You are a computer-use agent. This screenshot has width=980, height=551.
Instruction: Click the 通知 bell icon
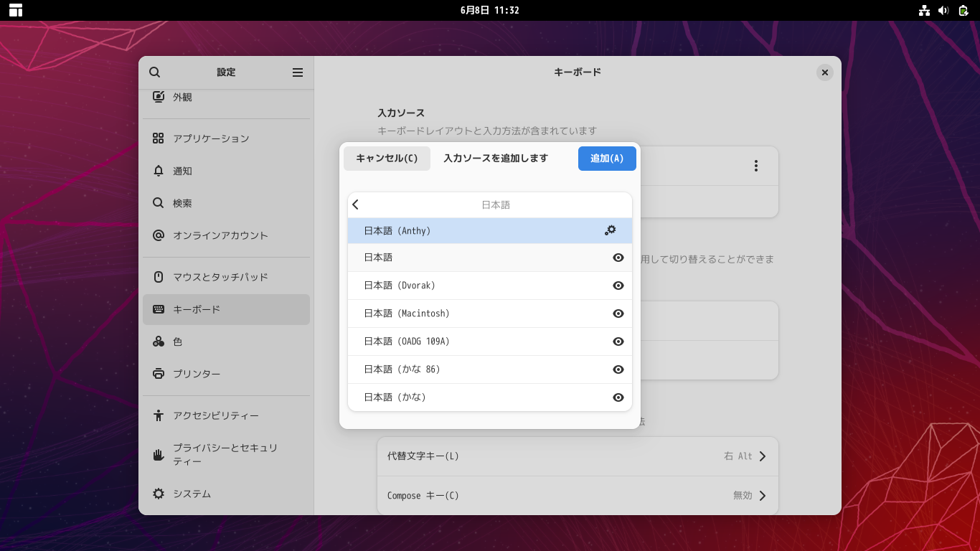[x=159, y=171]
